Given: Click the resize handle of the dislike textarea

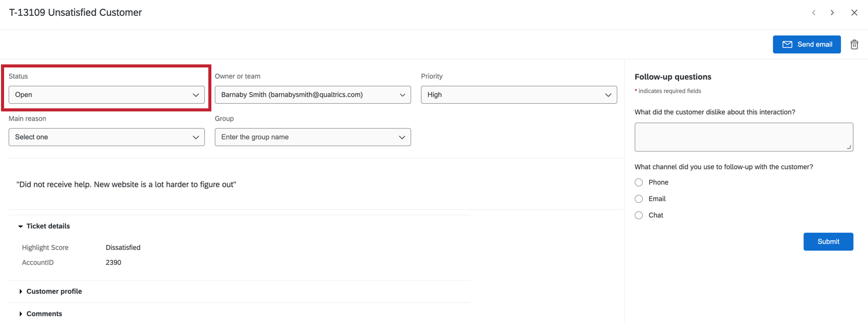Looking at the screenshot, I should [x=849, y=147].
